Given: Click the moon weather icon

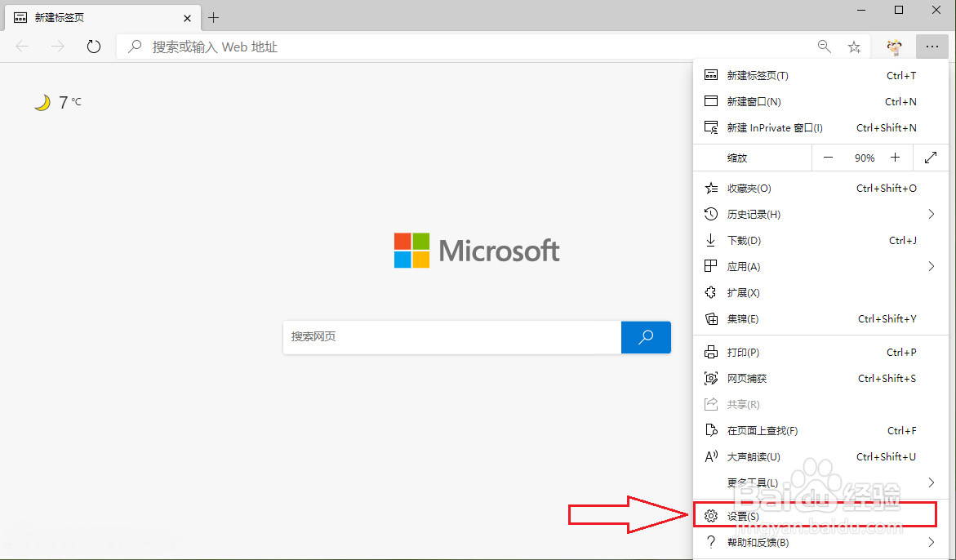Looking at the screenshot, I should pos(42,102).
